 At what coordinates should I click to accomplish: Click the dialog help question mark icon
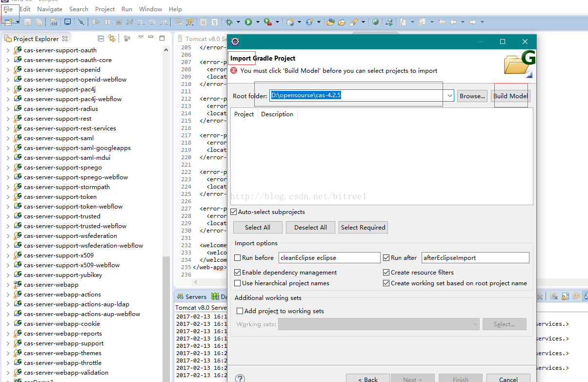click(x=240, y=379)
